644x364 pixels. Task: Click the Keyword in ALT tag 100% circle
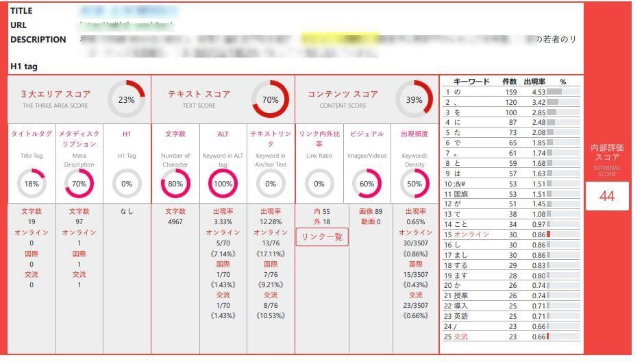coord(223,184)
